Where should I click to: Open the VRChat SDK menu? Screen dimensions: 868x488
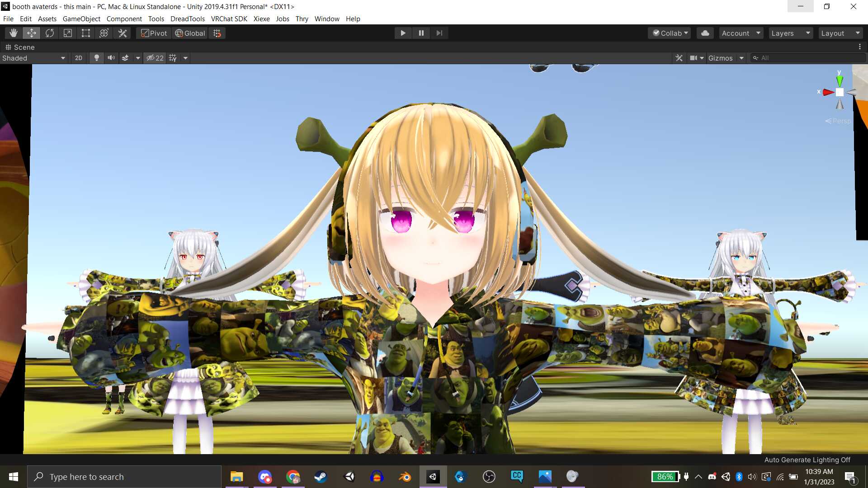(x=229, y=19)
